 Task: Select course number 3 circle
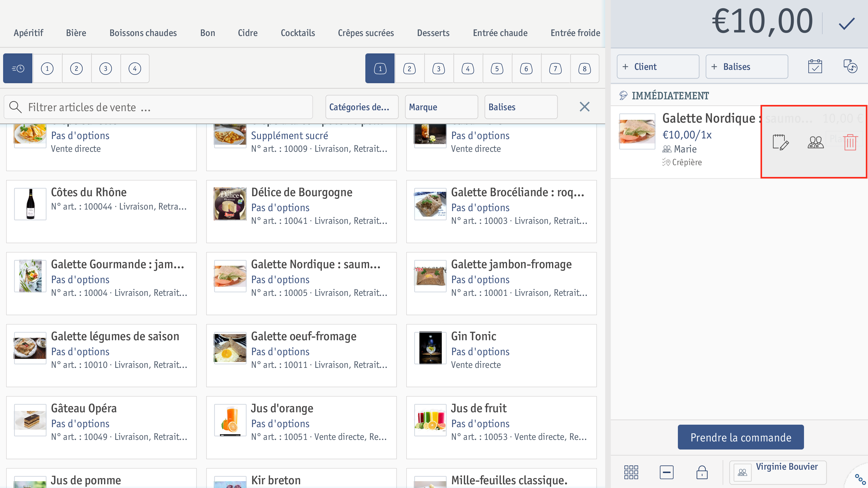(105, 68)
